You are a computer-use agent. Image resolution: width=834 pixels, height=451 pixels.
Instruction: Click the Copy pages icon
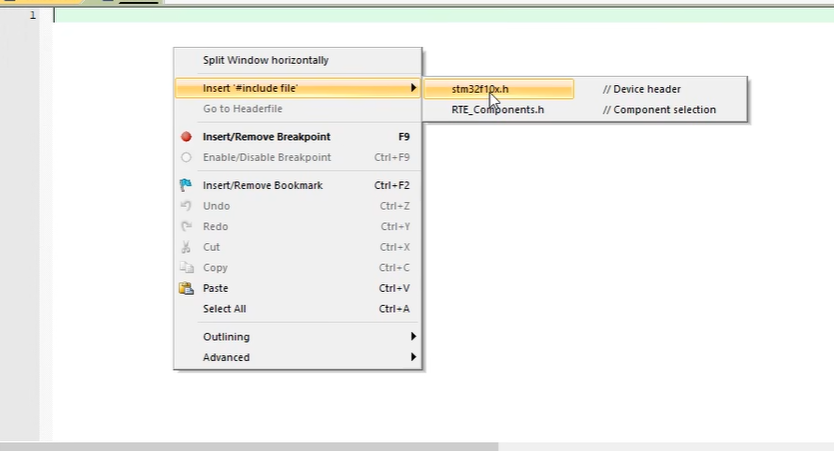[186, 268]
